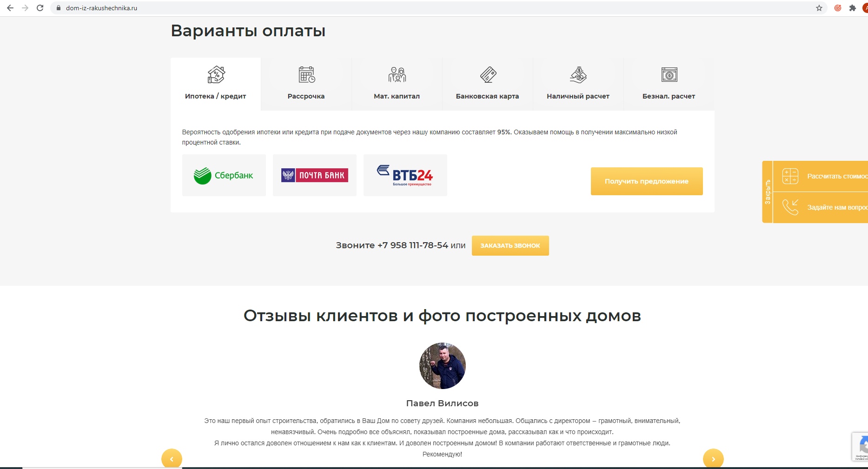Screen dimensions: 868x469
Task: Collapse side widget with Закрыть
Action: point(768,192)
